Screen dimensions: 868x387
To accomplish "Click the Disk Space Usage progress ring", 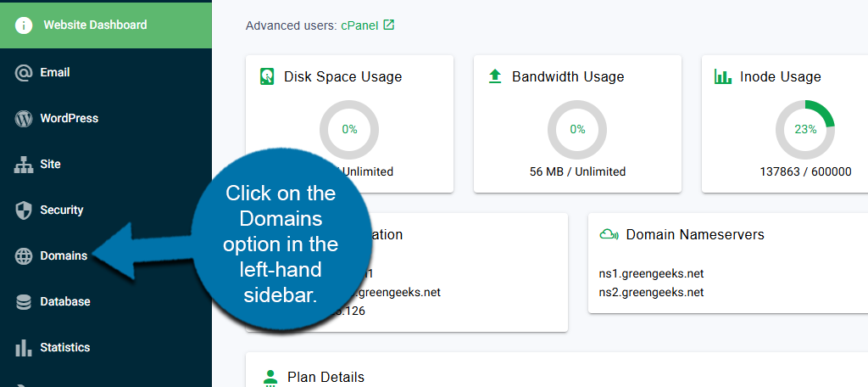I will (x=349, y=130).
